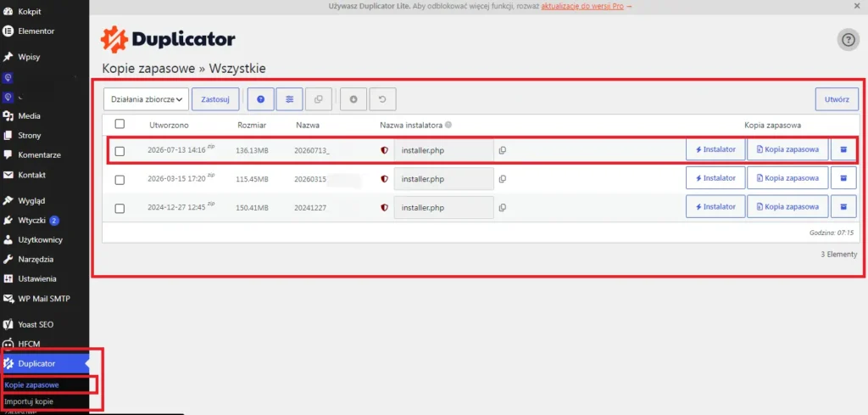Open the help question mark at top right
The image size is (868, 415).
pos(848,40)
